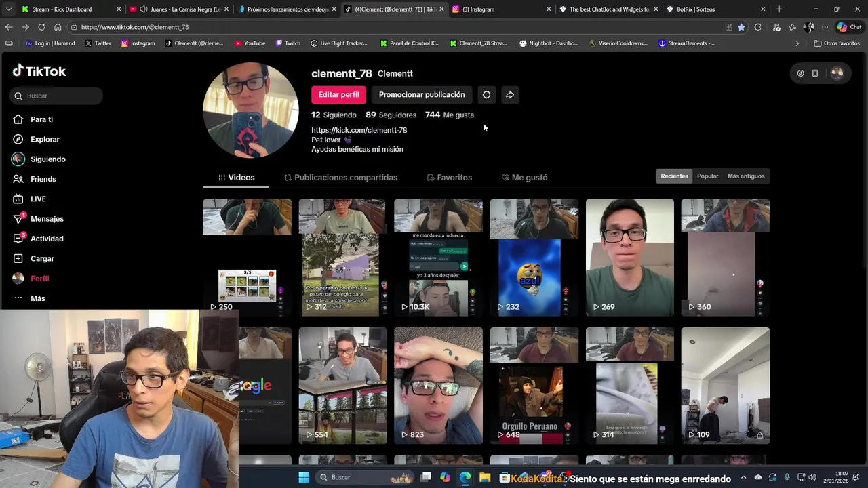This screenshot has height=488, width=868.
Task: Reload the page in browser
Action: click(x=41, y=27)
